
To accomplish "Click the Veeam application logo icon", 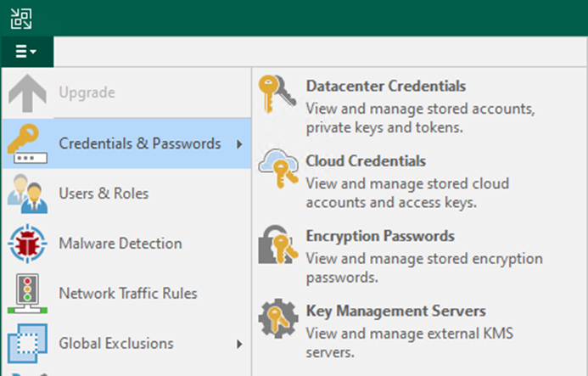I will pyautogui.click(x=21, y=19).
